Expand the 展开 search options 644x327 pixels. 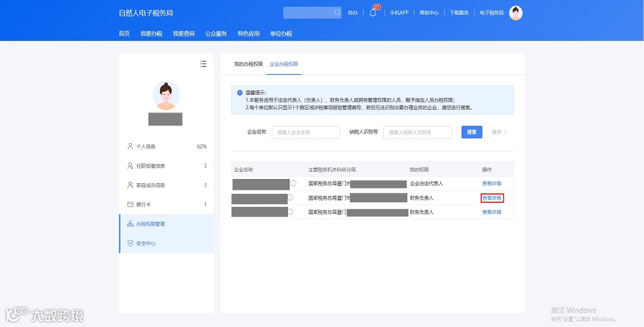pyautogui.click(x=500, y=132)
